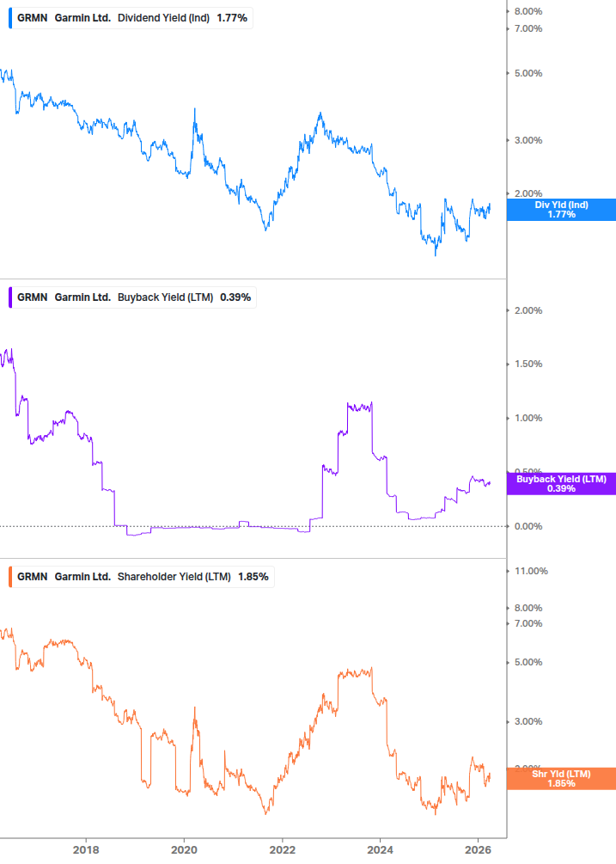Click the 0.00% tick on the buyback yield axis

pyautogui.click(x=528, y=526)
